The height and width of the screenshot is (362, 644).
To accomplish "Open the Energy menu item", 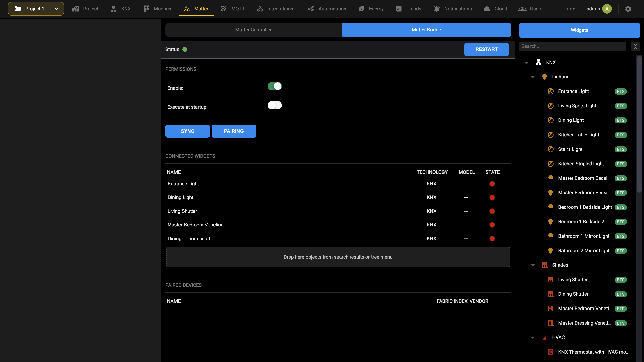I will [x=371, y=9].
